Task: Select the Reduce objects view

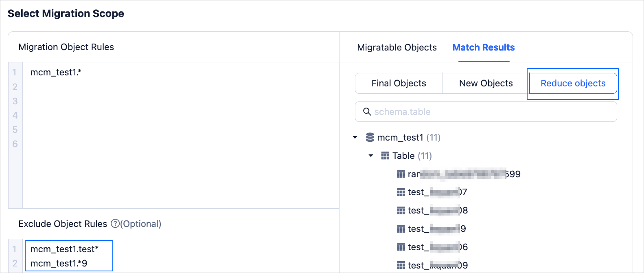Action: (573, 84)
